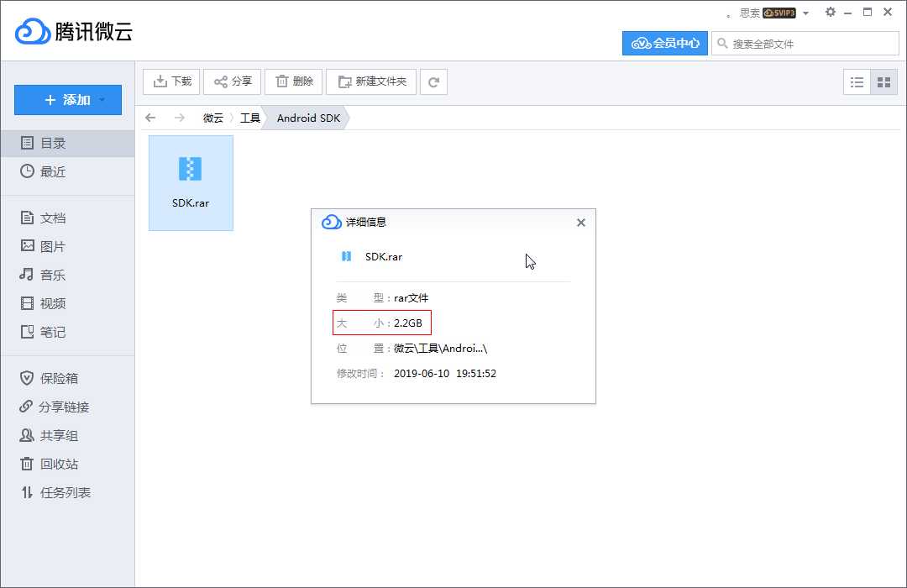Screen dimensions: 907x588
Task: Go back with the left arrow
Action: (150, 118)
